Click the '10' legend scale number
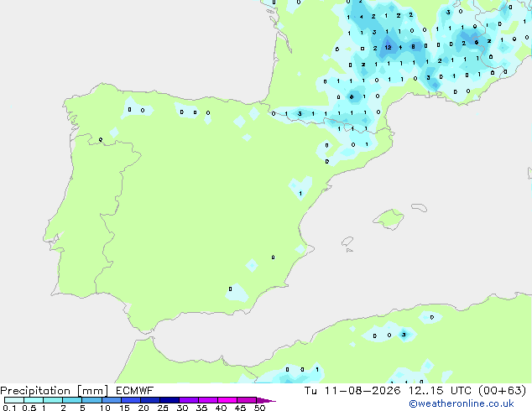Screen dimensions: 532x411 click(105, 408)
